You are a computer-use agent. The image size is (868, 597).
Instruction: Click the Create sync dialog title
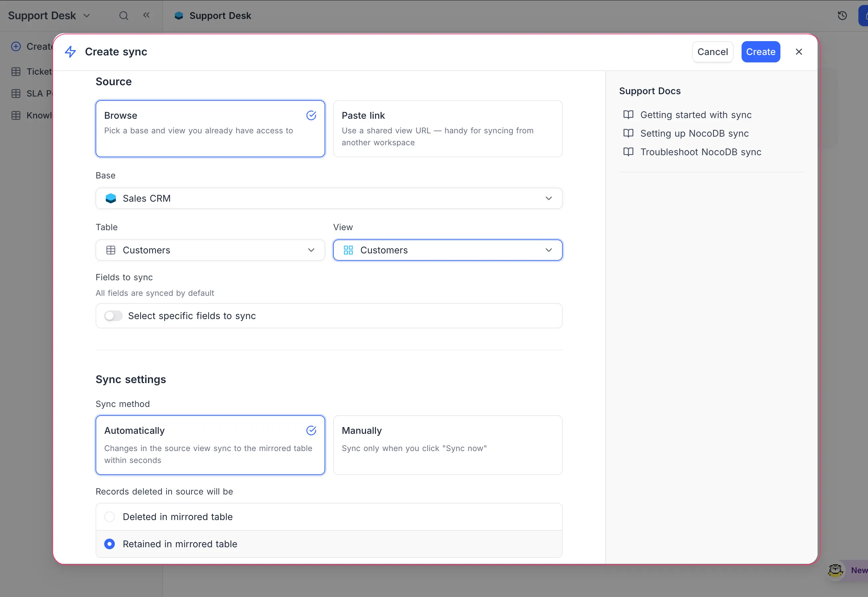pyautogui.click(x=116, y=52)
